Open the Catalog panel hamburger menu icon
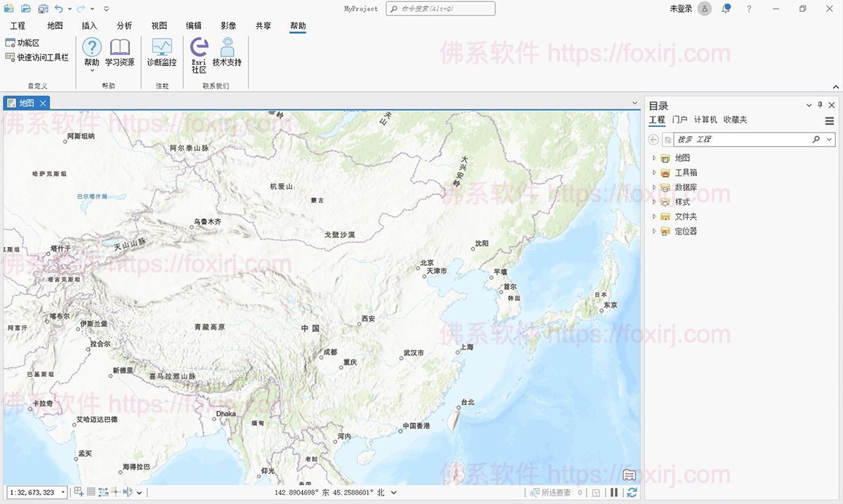This screenshot has height=504, width=843. (x=830, y=121)
